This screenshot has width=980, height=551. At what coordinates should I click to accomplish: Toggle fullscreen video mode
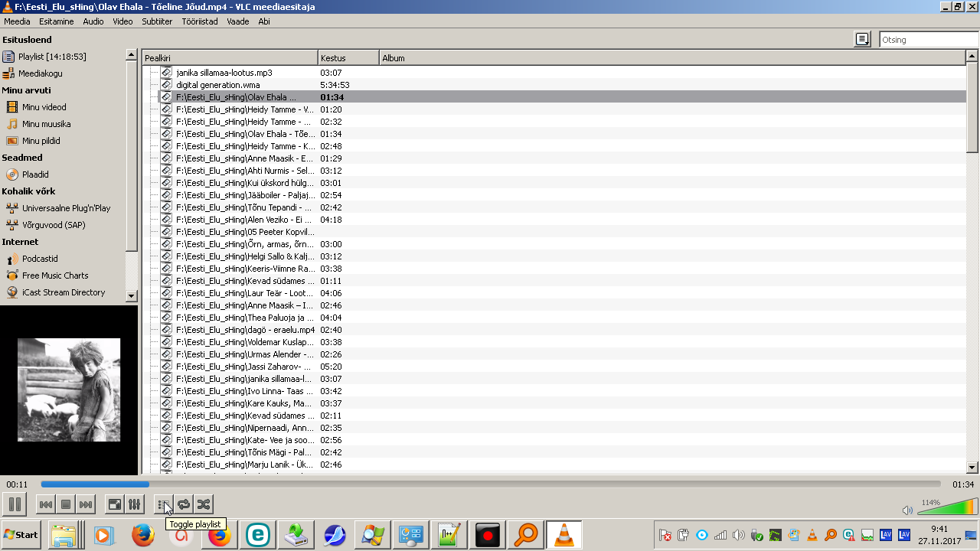tap(114, 504)
